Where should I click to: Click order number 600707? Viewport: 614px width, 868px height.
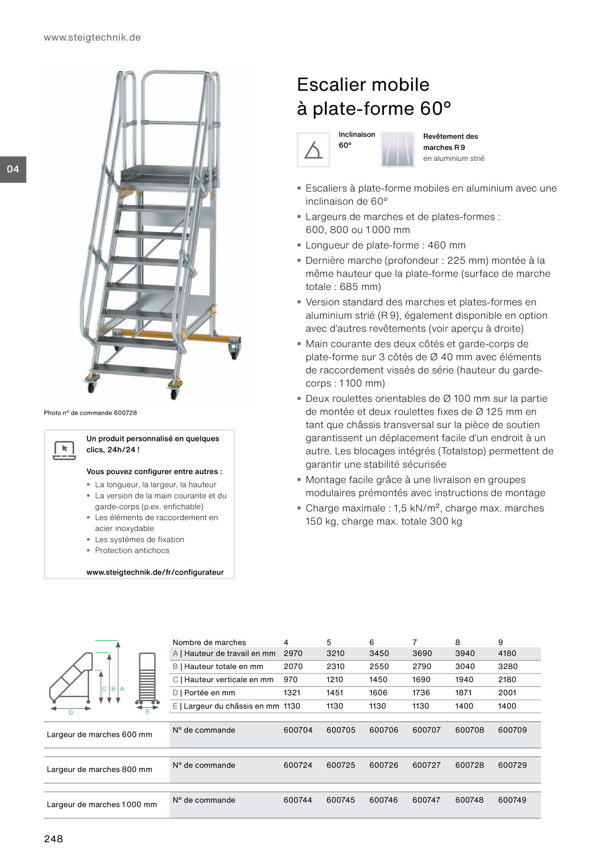[x=427, y=730]
